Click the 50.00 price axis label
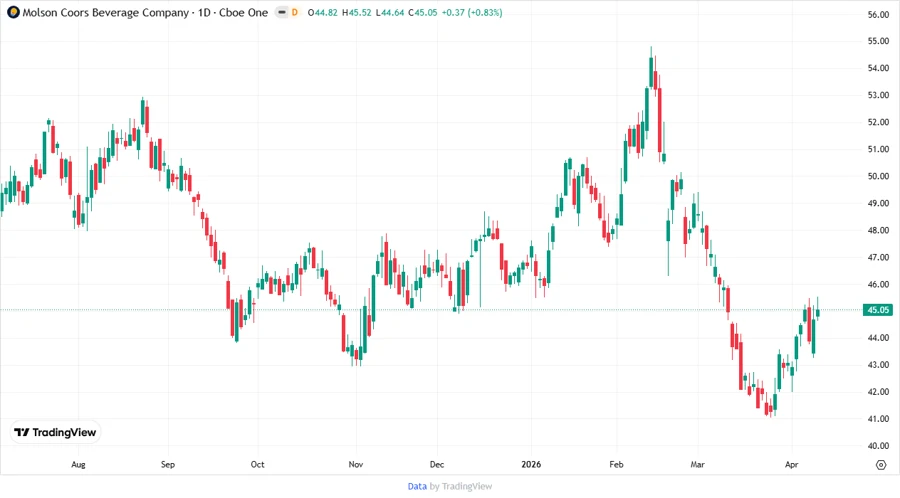This screenshot has width=900, height=498. (878, 176)
